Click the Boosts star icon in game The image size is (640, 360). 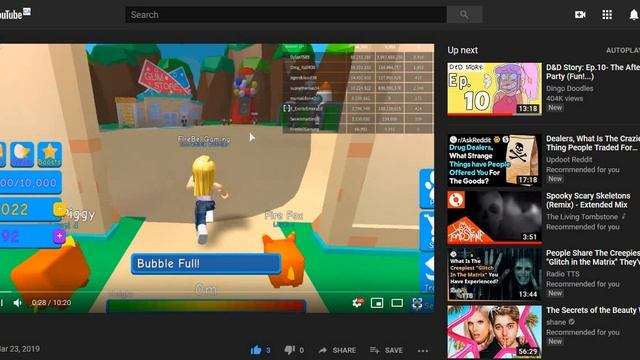[x=49, y=154]
